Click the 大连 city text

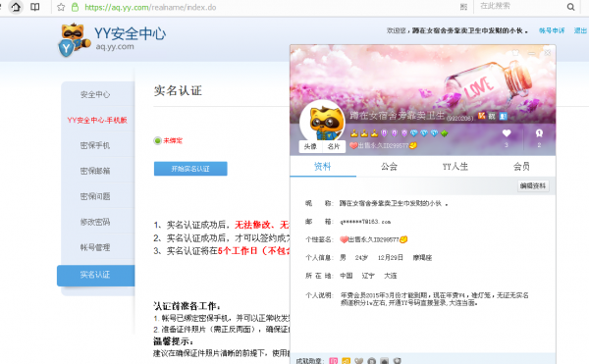[x=391, y=276]
